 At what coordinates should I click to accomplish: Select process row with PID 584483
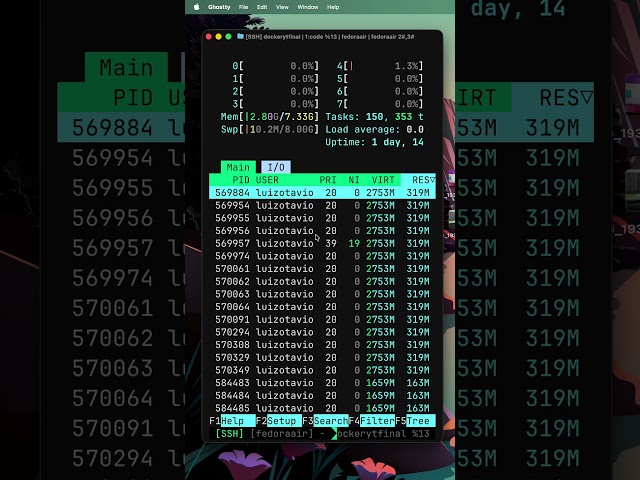click(x=322, y=382)
